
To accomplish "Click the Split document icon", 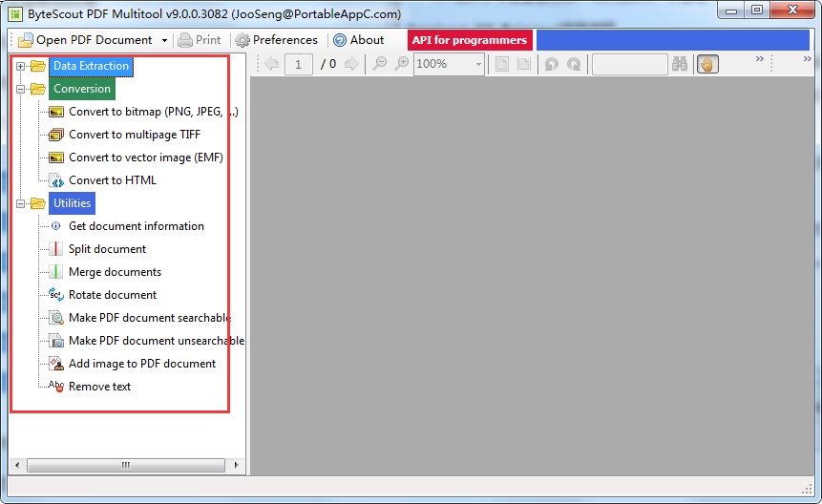I will 56,249.
